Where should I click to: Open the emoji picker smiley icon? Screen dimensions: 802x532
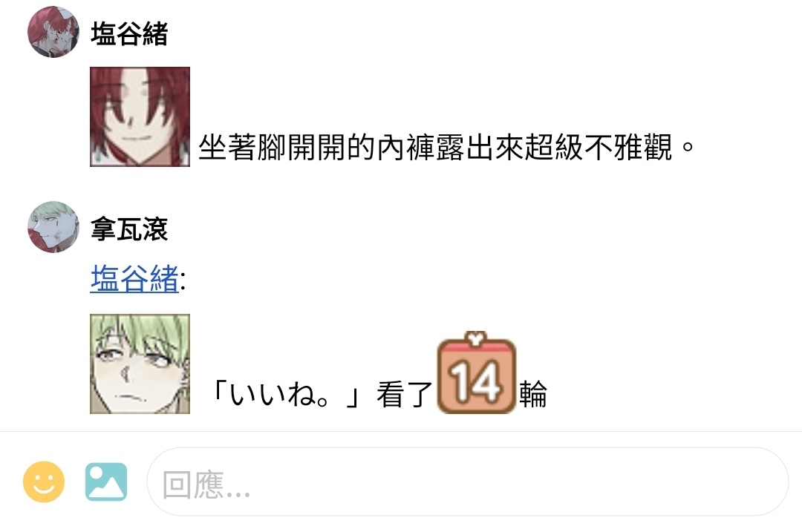pyautogui.click(x=44, y=482)
